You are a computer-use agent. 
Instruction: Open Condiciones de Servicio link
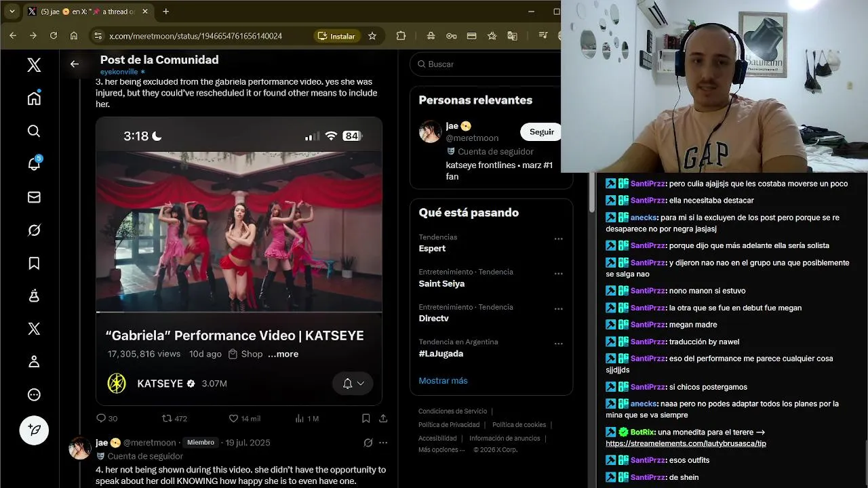point(452,411)
